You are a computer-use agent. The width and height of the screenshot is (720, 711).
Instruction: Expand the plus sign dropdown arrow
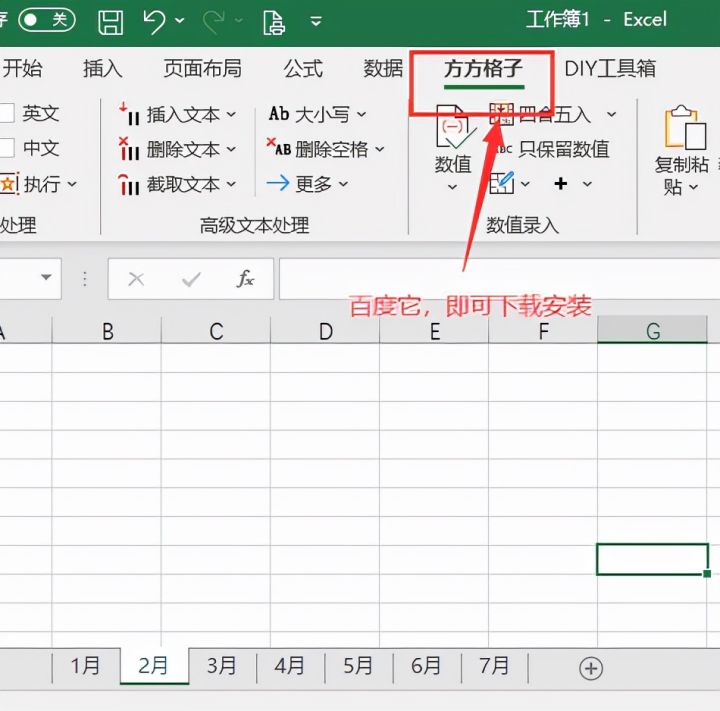pyautogui.click(x=587, y=184)
